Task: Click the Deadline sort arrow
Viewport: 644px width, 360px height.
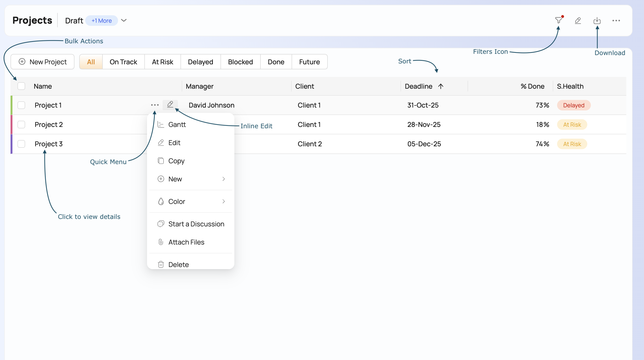Action: pos(441,86)
